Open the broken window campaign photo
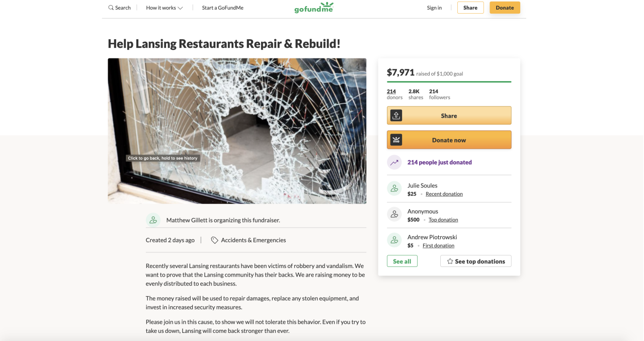Viewport: 644px width, 341px height. tap(237, 131)
